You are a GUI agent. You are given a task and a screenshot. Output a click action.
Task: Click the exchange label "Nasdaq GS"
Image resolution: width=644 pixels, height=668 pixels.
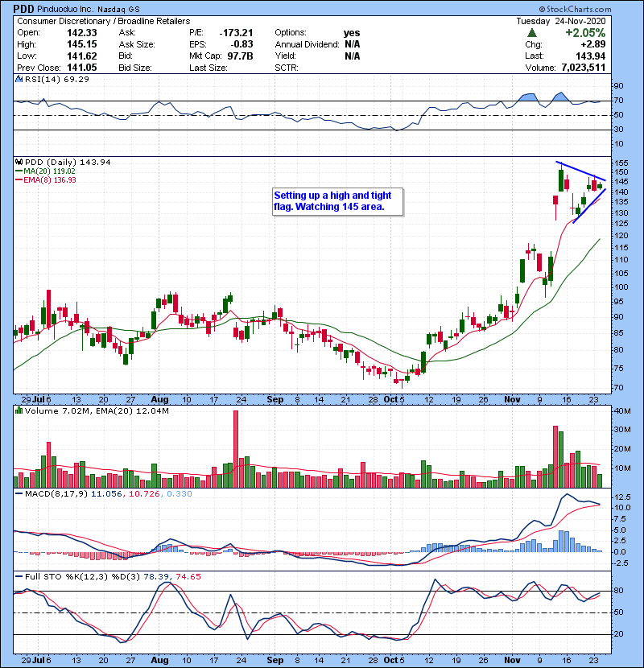118,10
